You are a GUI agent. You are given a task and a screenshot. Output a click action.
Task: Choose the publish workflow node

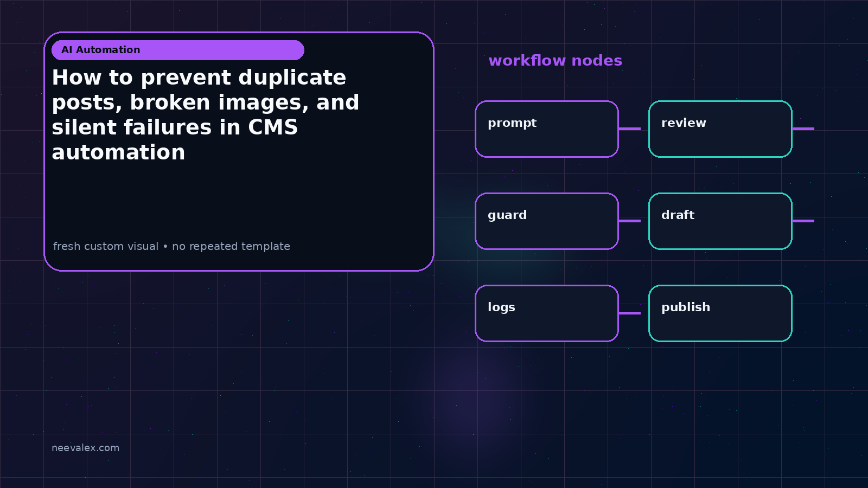click(x=720, y=313)
